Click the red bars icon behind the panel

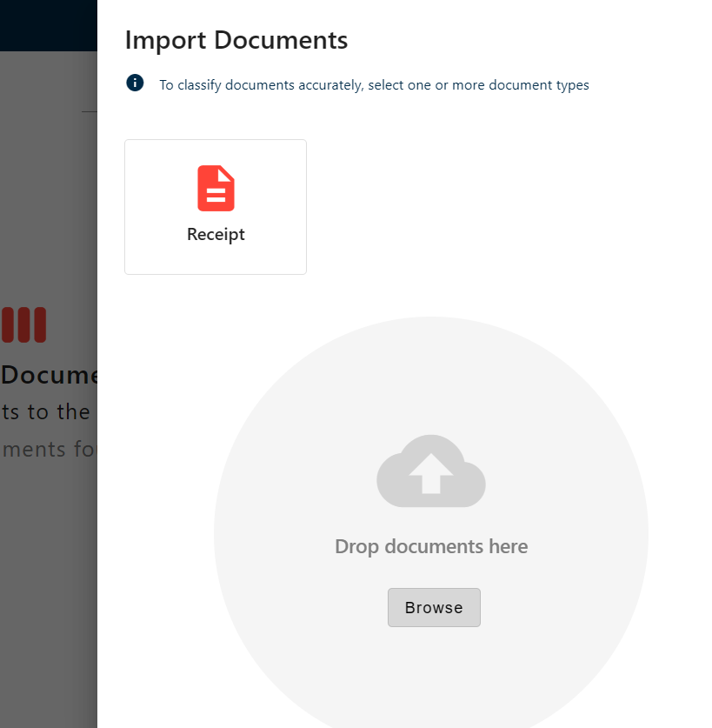coord(23,324)
